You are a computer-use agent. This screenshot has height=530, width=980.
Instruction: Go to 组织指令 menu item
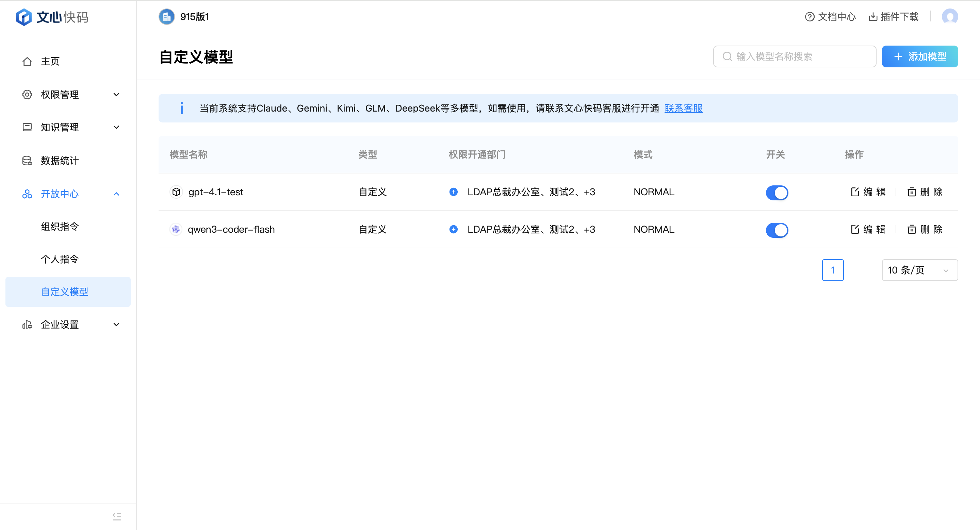tap(60, 227)
